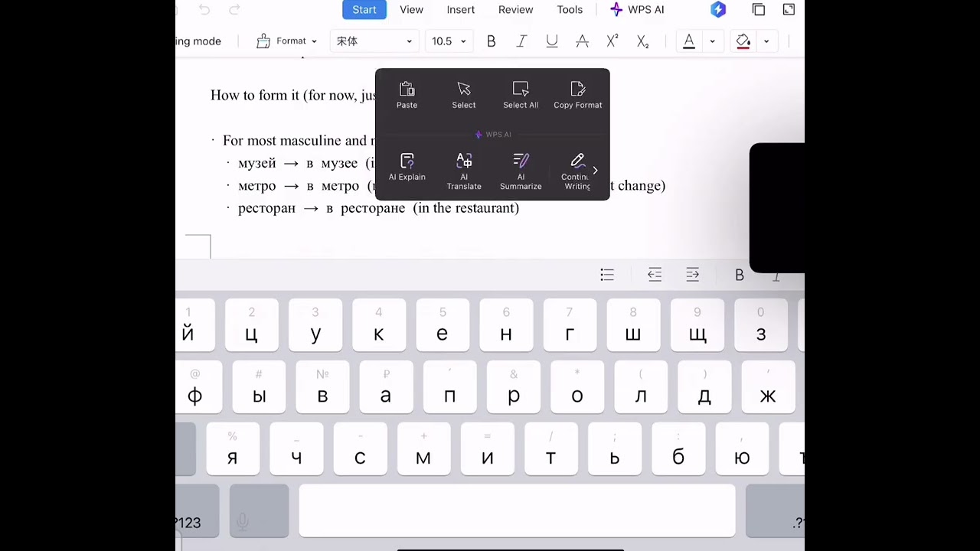Switch to Review tab
The width and height of the screenshot is (980, 551).
(515, 10)
